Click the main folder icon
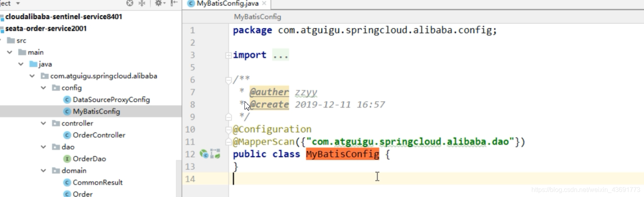Image resolution: width=644 pixels, height=197 pixels. coord(22,52)
